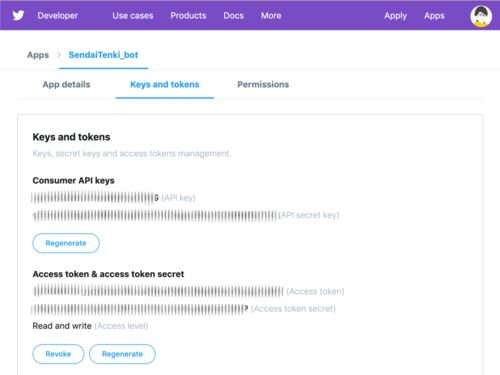The image size is (500, 375).
Task: Click Apply in the header
Action: coord(395,16)
